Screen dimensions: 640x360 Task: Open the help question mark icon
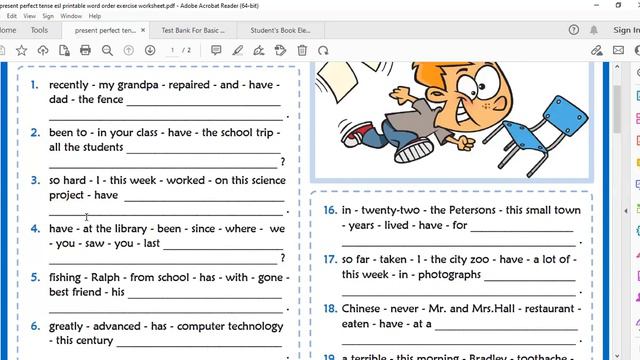574,30
